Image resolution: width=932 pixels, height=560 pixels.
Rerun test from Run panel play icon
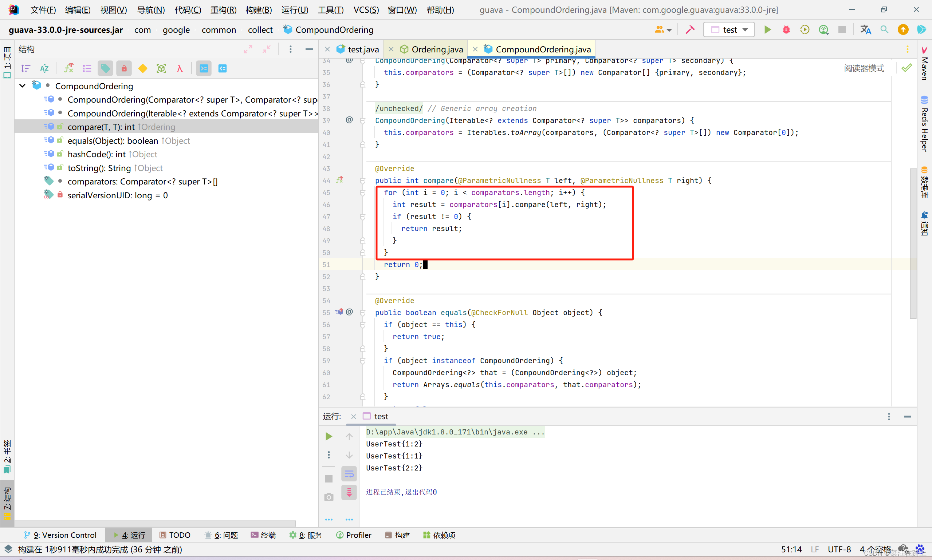[x=329, y=437]
